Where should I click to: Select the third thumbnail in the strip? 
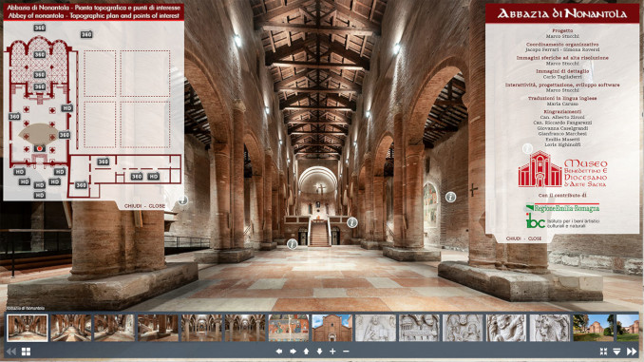(115, 328)
